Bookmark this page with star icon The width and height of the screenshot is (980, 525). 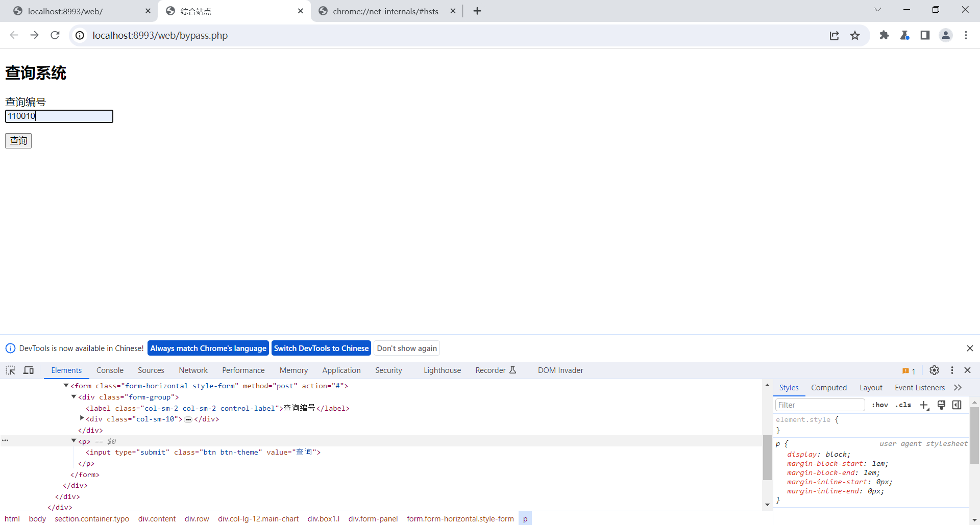point(855,35)
